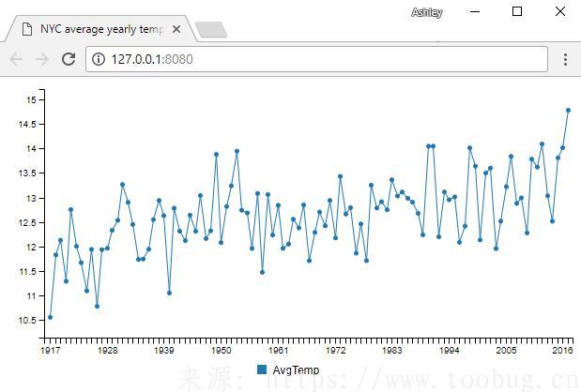Screen dimensions: 581x392
Task: Click the browser back arrow
Action: pos(16,59)
